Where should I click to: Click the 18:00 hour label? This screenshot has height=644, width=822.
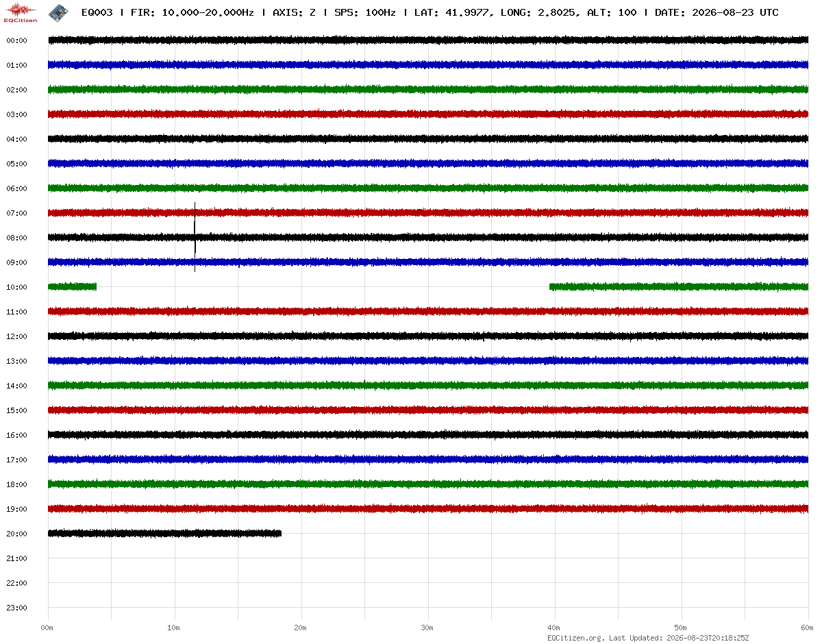click(16, 484)
